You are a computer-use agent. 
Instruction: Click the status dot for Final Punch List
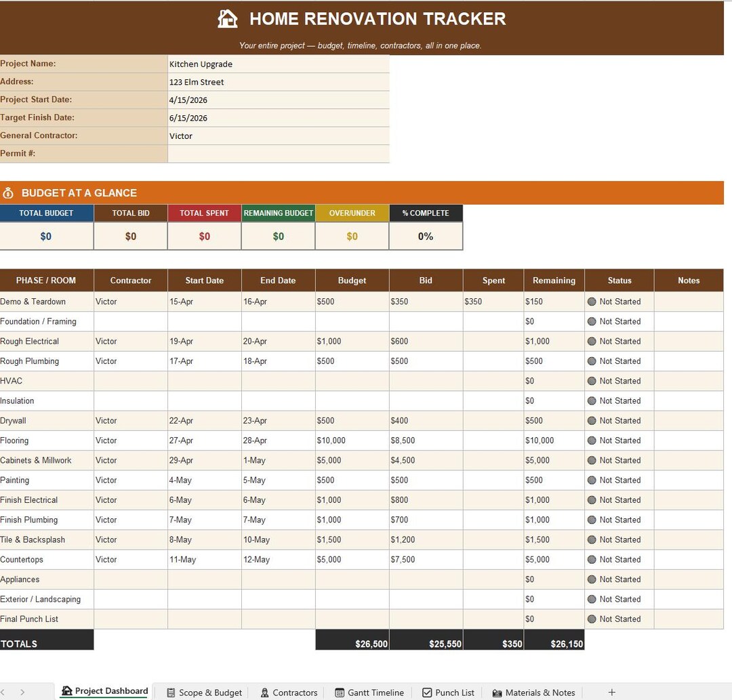(x=592, y=619)
